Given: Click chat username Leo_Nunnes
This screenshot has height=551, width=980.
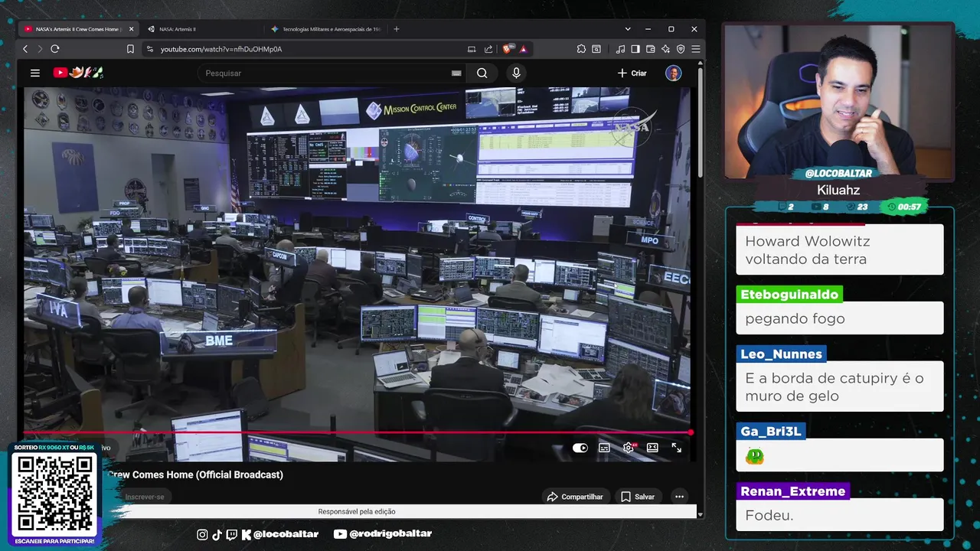Looking at the screenshot, I should 781,354.
